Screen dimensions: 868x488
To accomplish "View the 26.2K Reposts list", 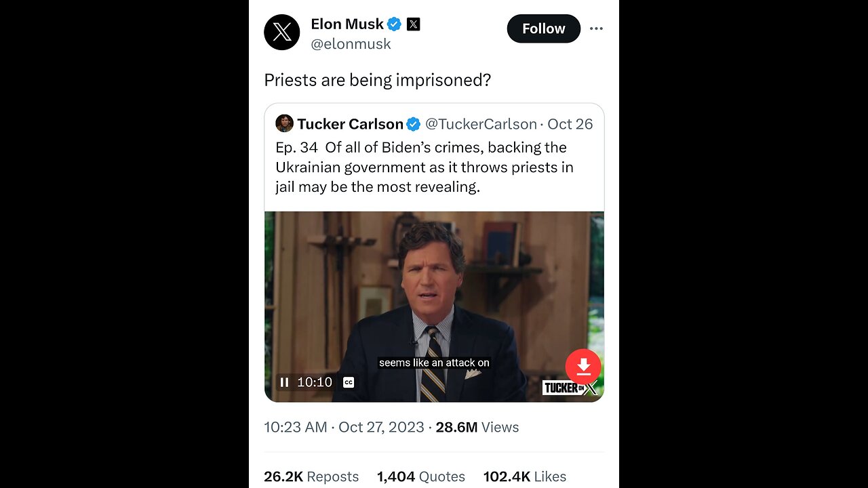I will pyautogui.click(x=311, y=476).
